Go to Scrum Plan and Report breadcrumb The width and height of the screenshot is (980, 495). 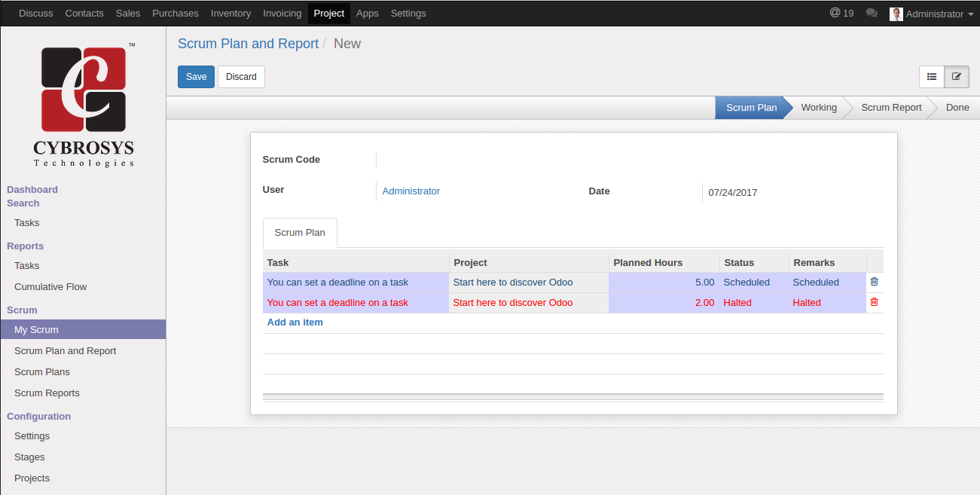248,44
